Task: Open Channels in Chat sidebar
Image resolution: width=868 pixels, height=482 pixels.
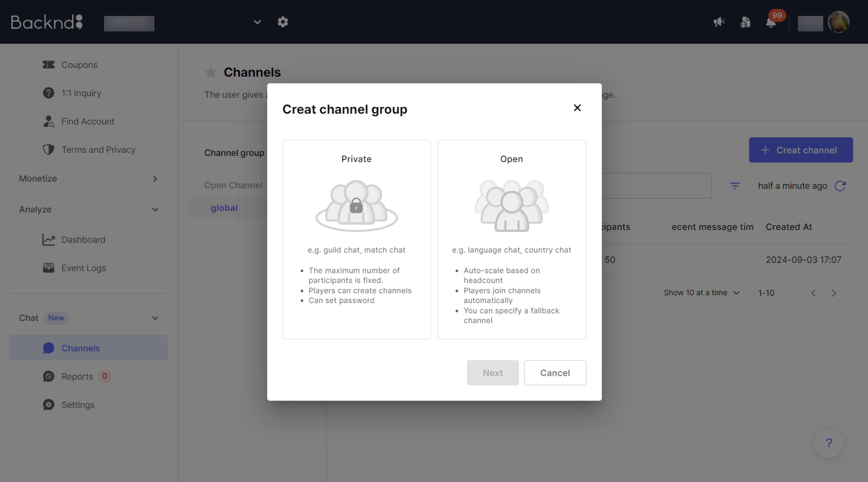Action: [x=88, y=348]
